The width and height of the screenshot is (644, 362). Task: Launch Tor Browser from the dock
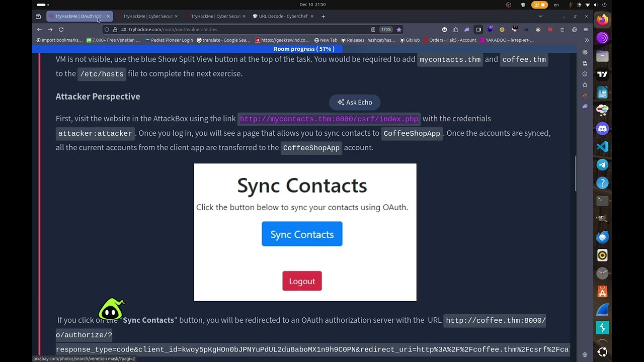click(x=602, y=38)
